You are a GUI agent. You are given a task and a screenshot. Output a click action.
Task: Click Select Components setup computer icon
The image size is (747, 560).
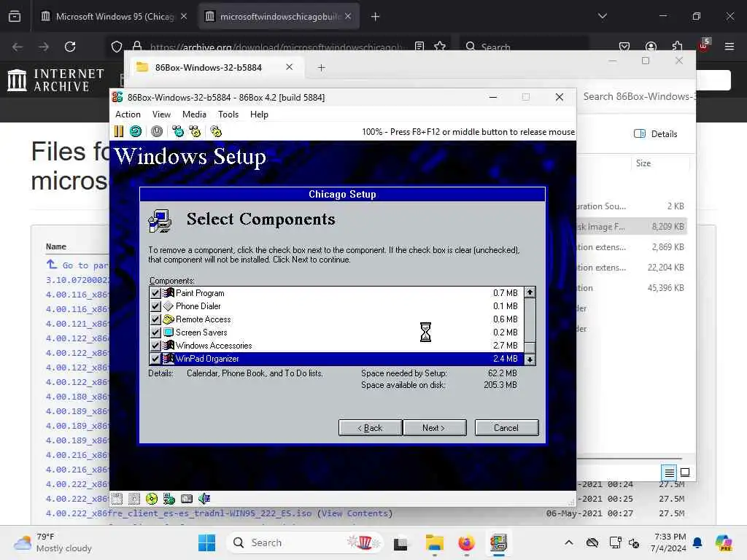160,221
